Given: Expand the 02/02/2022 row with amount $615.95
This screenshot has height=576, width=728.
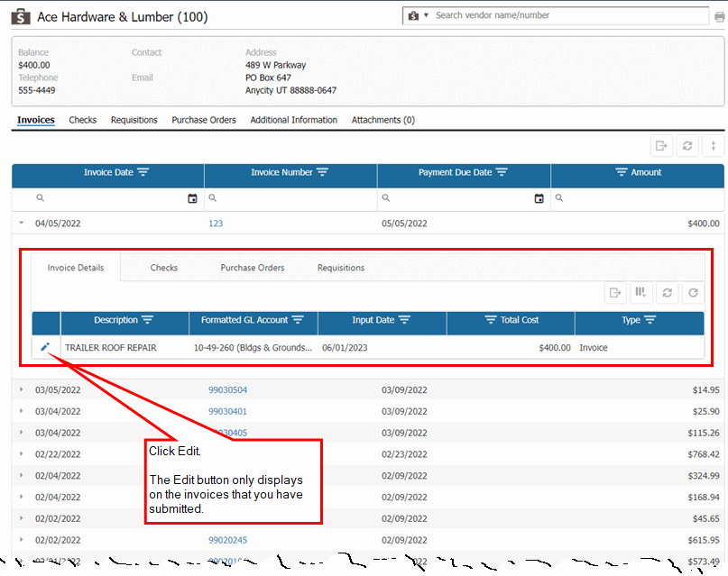Looking at the screenshot, I should point(22,540).
